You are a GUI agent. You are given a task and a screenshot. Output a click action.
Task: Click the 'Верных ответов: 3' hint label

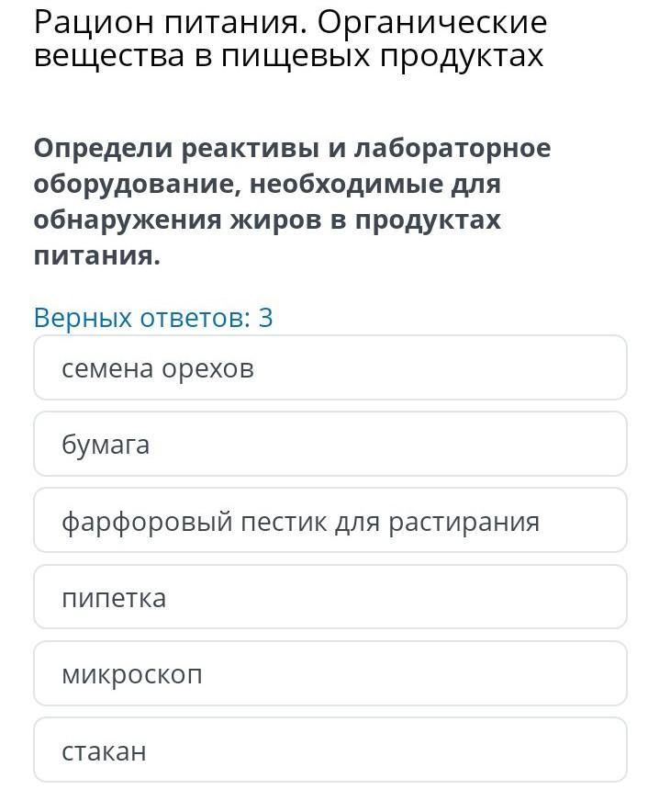coord(153,318)
